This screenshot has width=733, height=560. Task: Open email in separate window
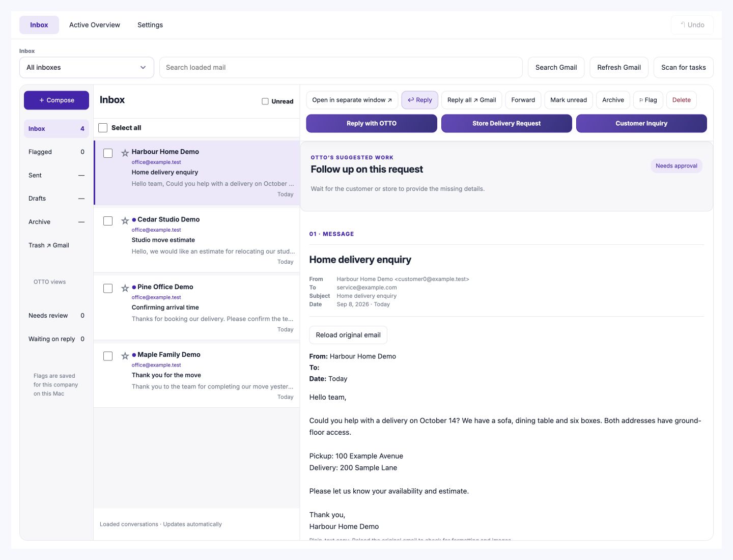[x=352, y=100]
